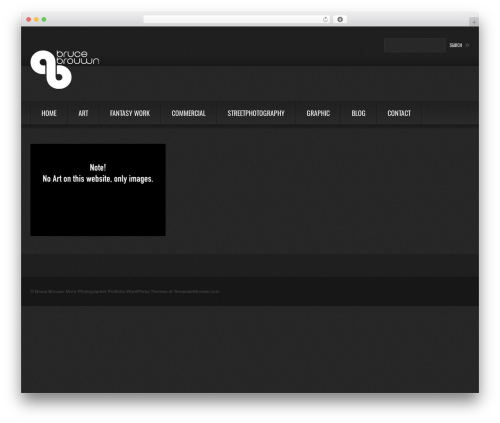This screenshot has height=423, width=500.
Task: Click into the site search field
Action: (x=415, y=45)
